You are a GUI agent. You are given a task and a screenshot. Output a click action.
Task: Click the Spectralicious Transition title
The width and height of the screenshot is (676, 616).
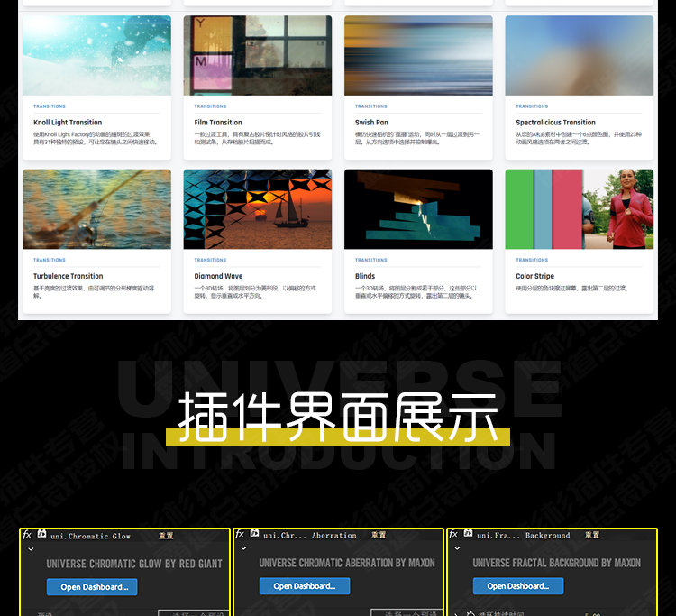[x=556, y=123]
